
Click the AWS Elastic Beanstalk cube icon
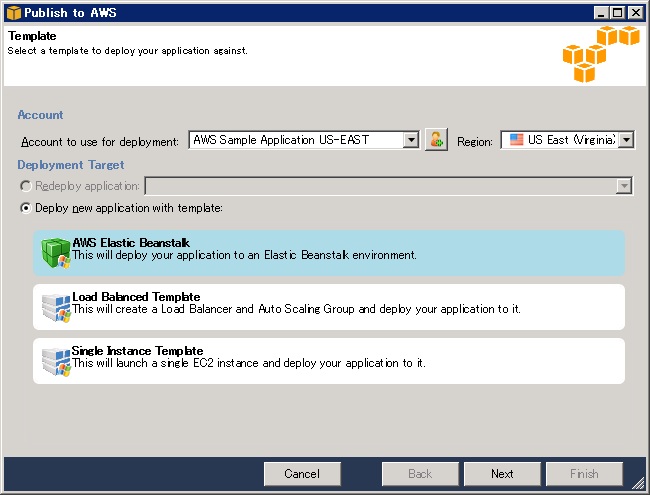coord(56,253)
